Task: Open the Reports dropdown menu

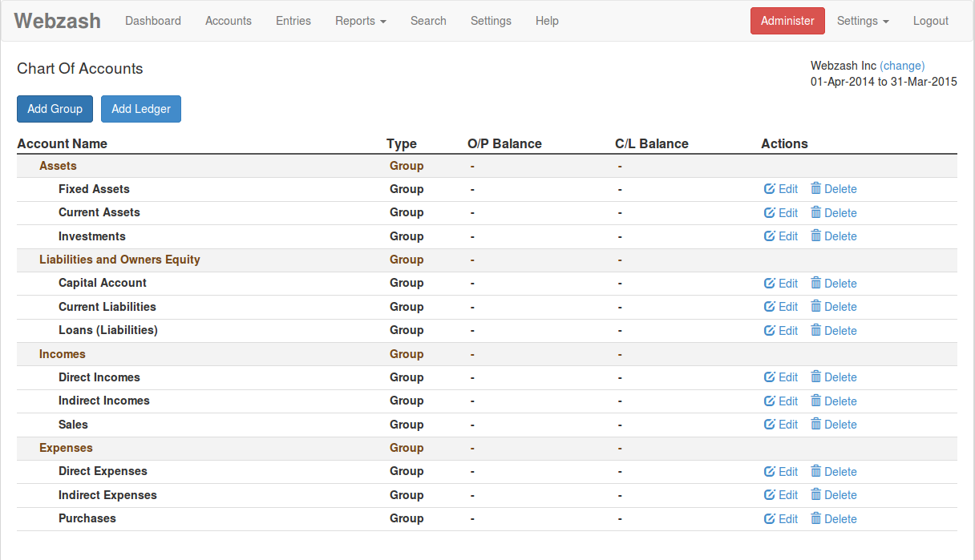Action: [x=360, y=21]
